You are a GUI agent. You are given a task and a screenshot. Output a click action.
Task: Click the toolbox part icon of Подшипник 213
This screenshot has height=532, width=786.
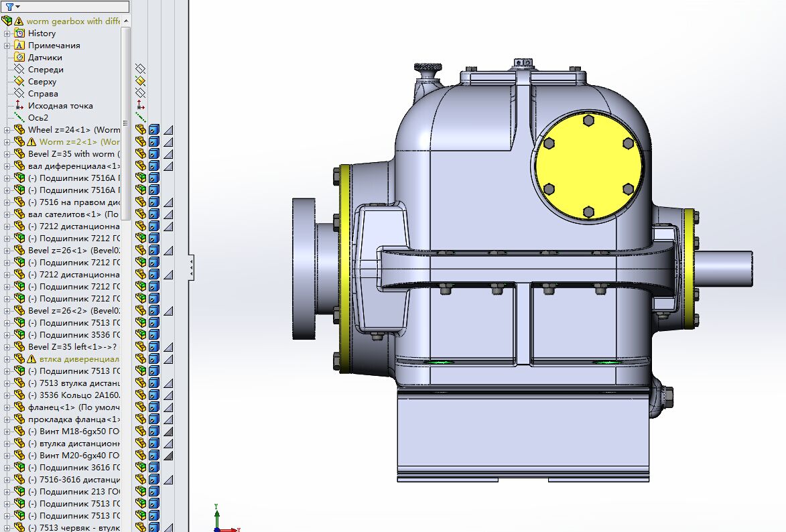(19, 491)
